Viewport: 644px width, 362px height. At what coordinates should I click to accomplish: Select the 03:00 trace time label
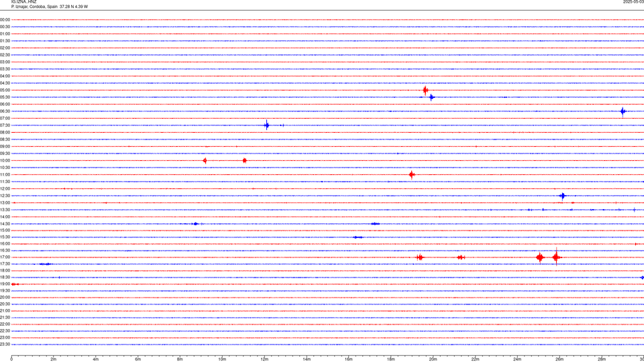(5, 62)
